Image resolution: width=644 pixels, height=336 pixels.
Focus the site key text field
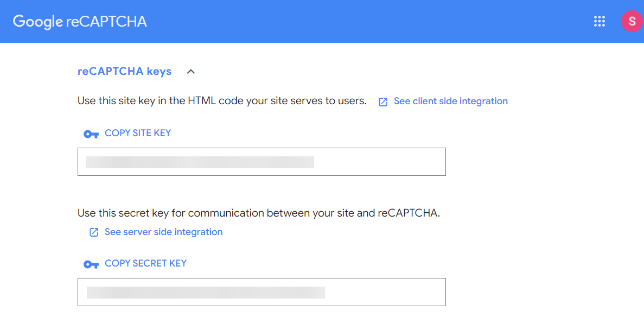(x=262, y=162)
